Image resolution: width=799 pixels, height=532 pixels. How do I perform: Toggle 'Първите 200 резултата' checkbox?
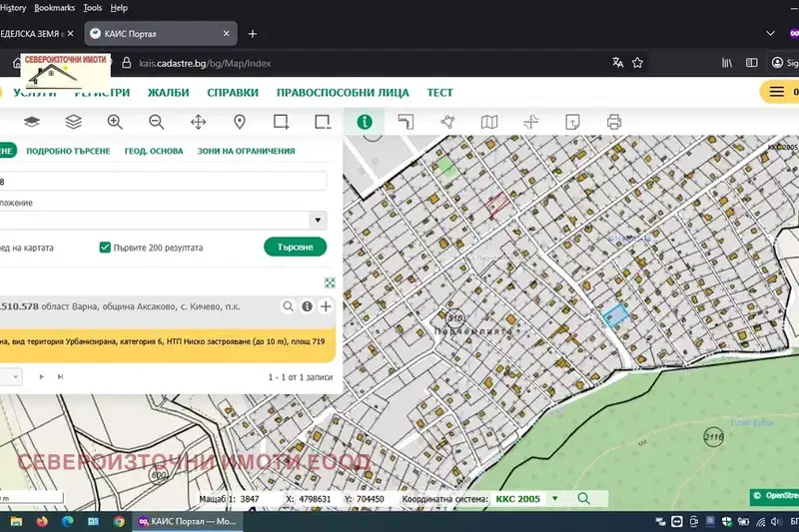[105, 248]
